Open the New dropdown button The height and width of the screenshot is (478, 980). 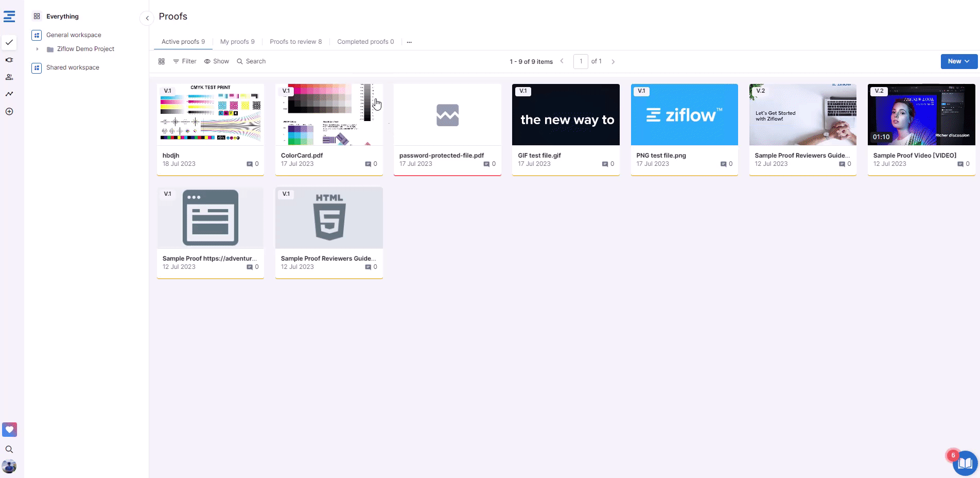click(959, 61)
